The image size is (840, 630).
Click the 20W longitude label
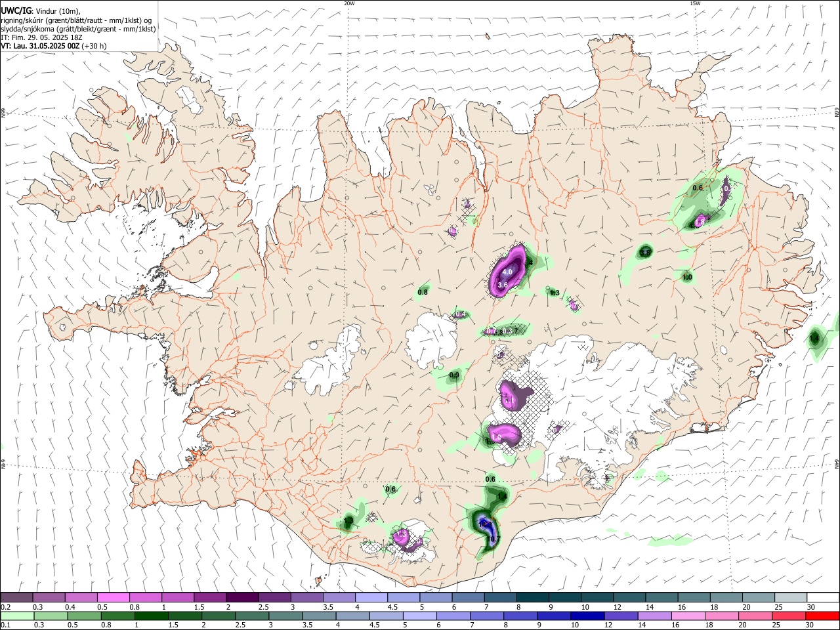[349, 3]
